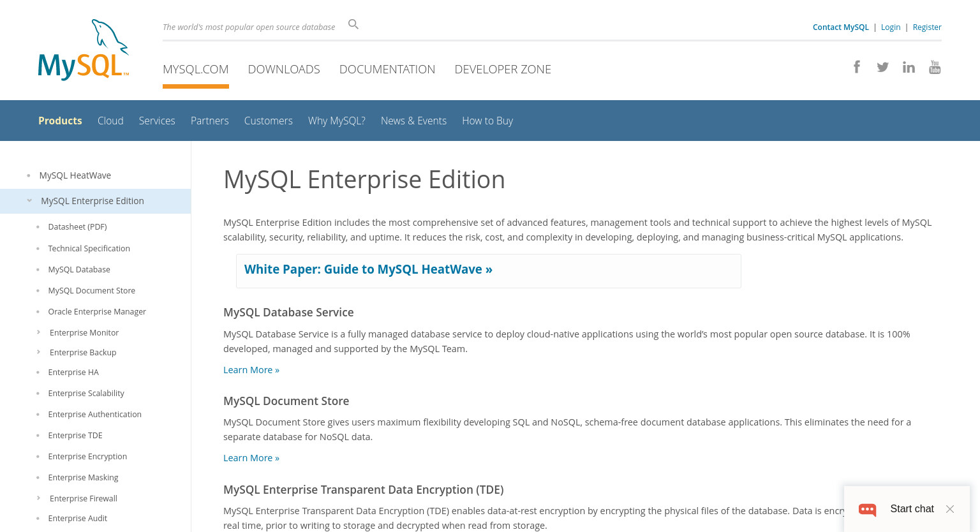
Task: Open Enterprise Encryption sidebar link
Action: point(87,456)
